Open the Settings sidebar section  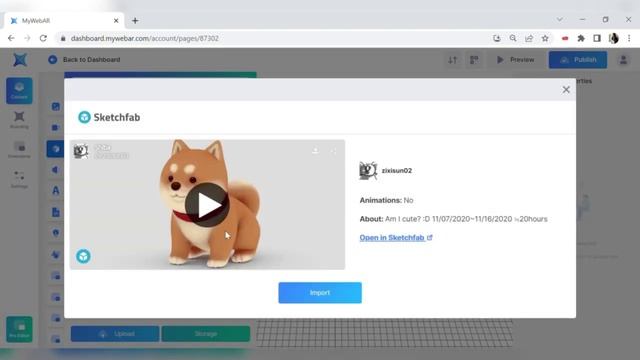[x=19, y=180]
